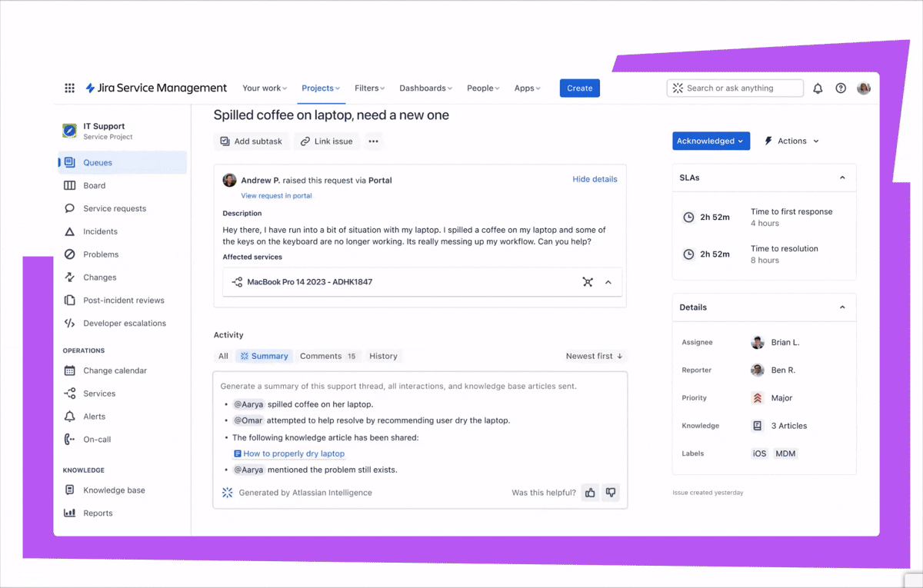This screenshot has width=923, height=588.
Task: Click the Search or ask anything field
Action: coord(735,88)
